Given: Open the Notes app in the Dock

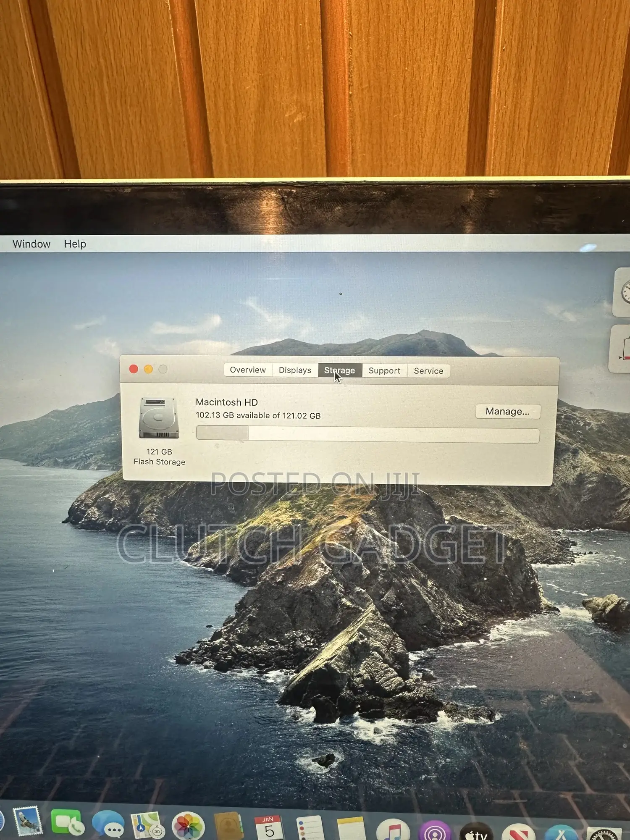Looking at the screenshot, I should tap(351, 829).
